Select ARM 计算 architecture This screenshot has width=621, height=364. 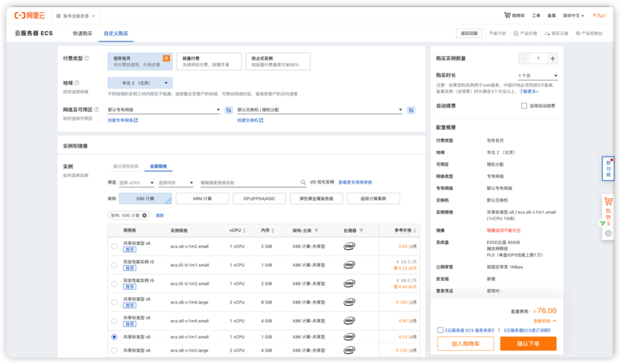[203, 198]
